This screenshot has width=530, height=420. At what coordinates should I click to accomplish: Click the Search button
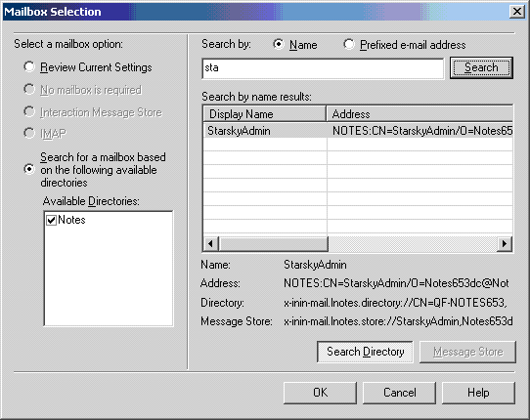(481, 67)
